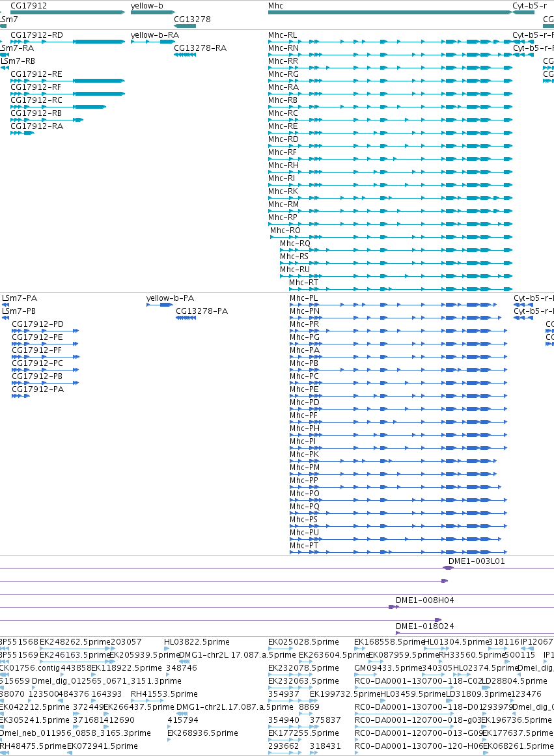Open the Mhc-PL protein

click(x=304, y=298)
